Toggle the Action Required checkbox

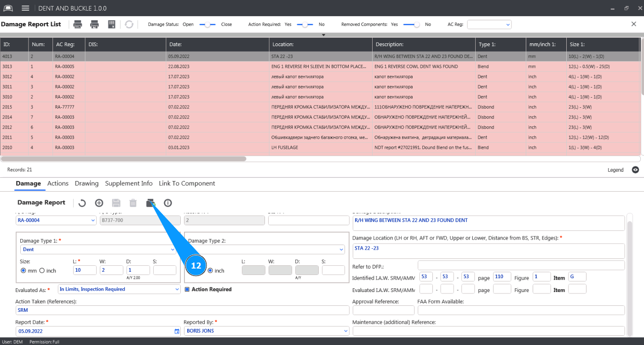187,289
